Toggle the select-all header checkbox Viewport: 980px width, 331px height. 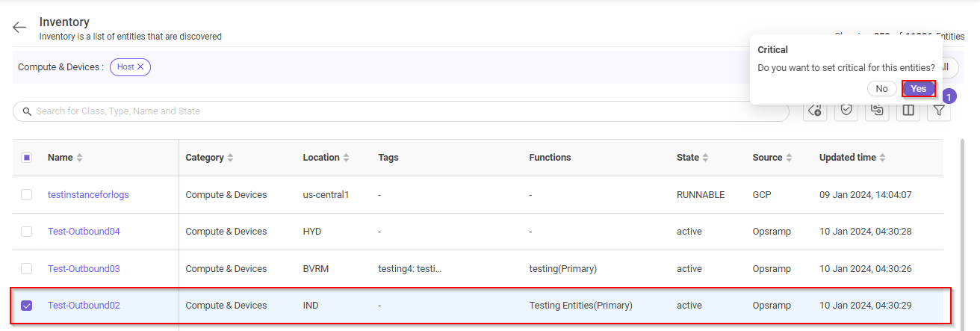[26, 158]
